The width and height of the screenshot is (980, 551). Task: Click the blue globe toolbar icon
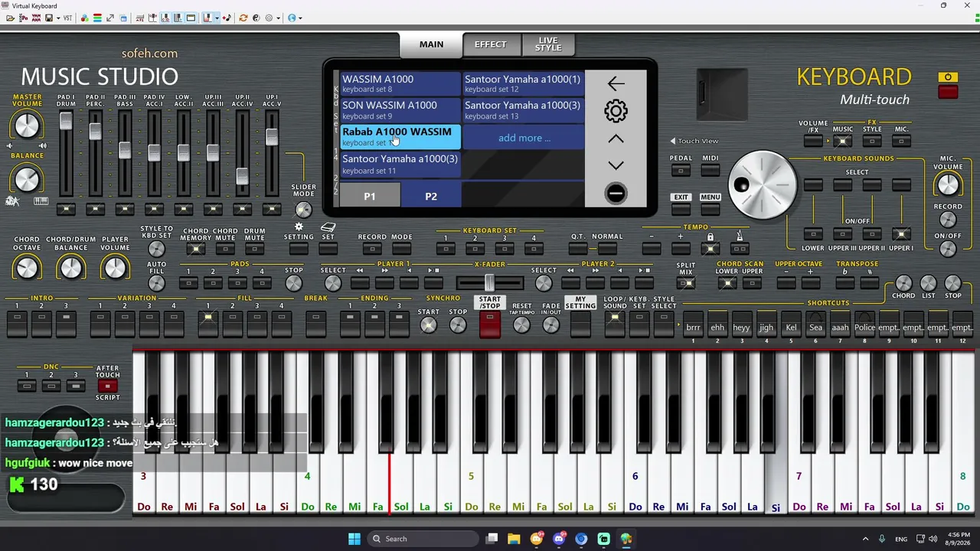[x=292, y=18]
